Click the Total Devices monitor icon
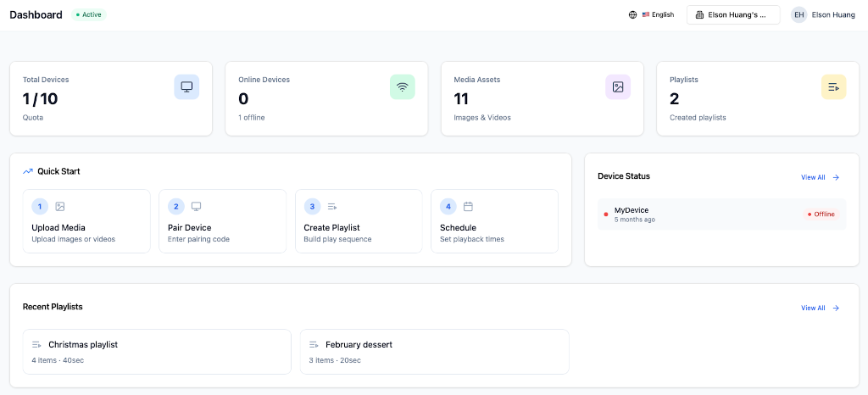 pos(186,86)
